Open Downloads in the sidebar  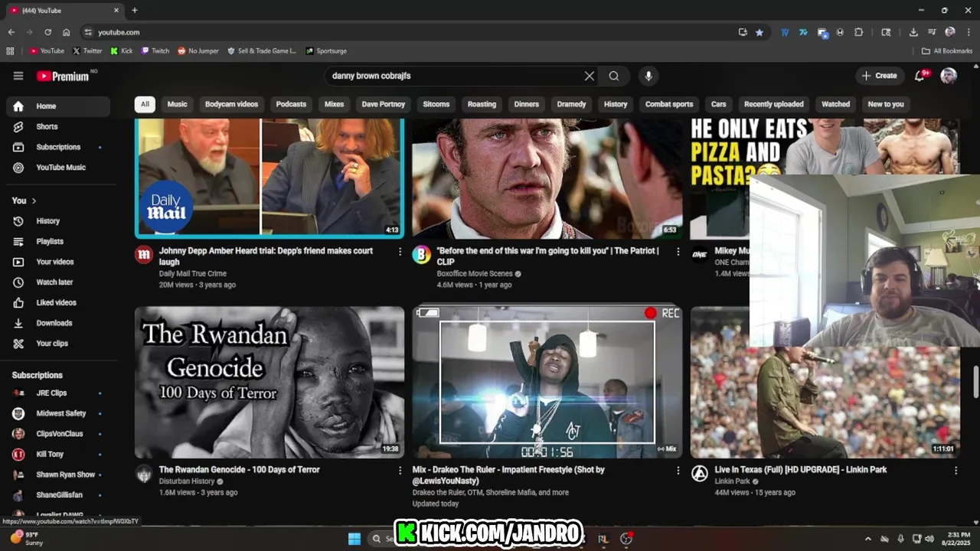pyautogui.click(x=58, y=323)
